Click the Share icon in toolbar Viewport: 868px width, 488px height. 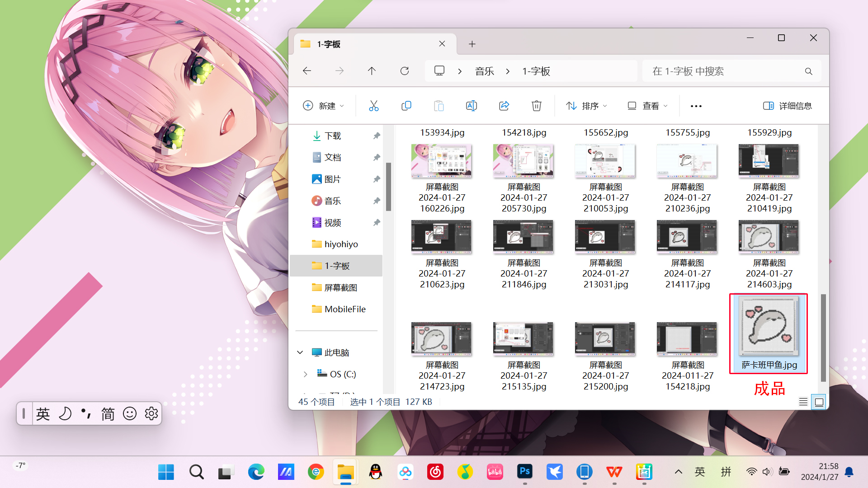click(x=504, y=106)
